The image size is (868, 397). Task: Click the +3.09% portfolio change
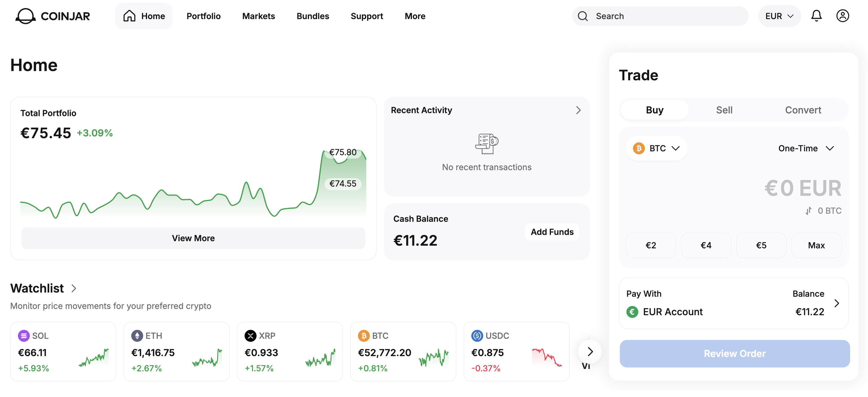(95, 133)
